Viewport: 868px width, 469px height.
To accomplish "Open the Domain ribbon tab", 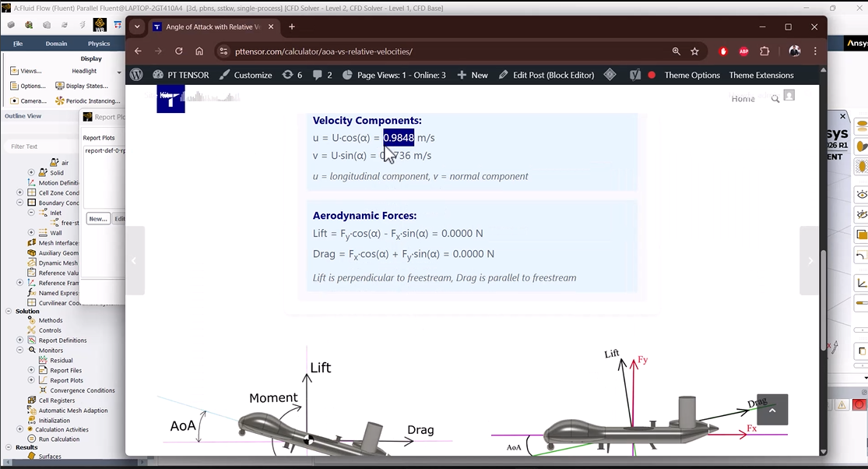I will 56,44.
